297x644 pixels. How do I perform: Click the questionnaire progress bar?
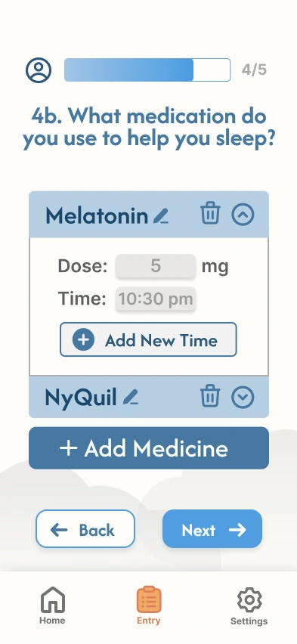(x=147, y=70)
